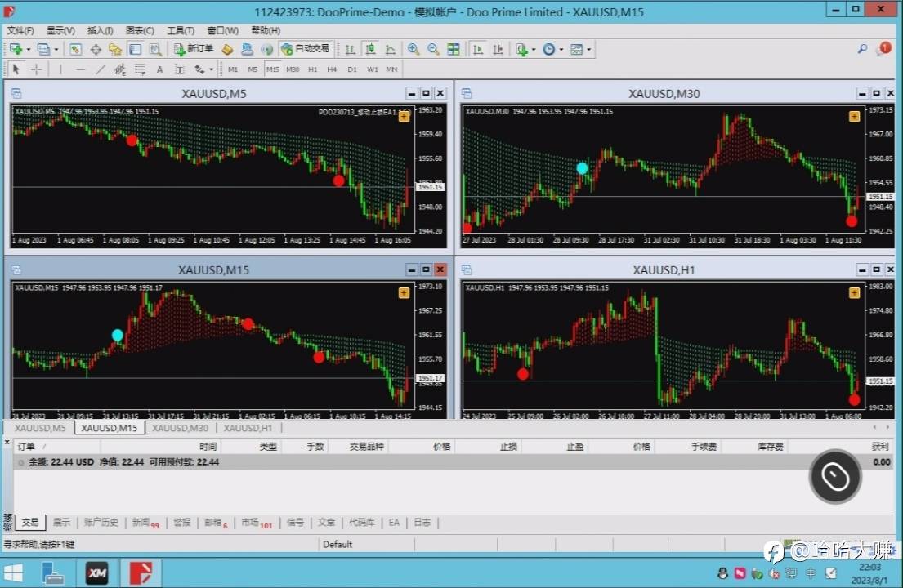Screen dimensions: 903x588
Task: Switch timeframe to MN
Action: (391, 69)
